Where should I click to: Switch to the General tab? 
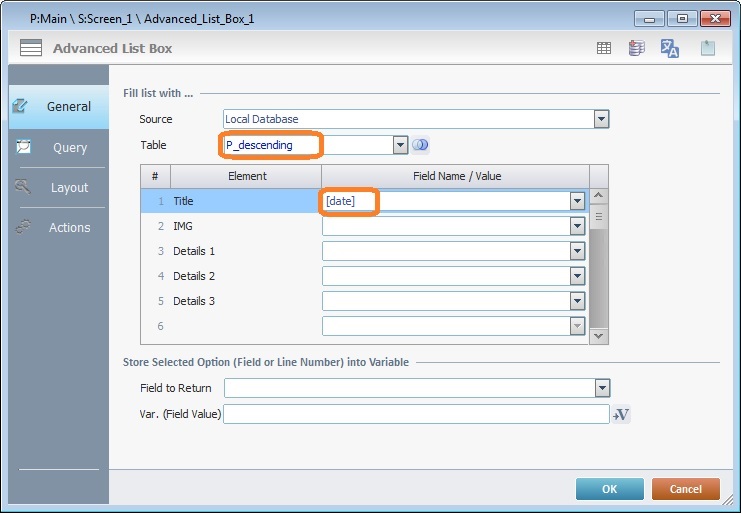point(59,107)
